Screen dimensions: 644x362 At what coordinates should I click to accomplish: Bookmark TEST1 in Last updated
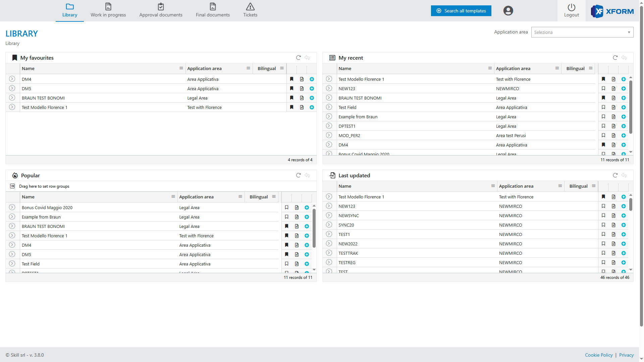click(x=603, y=234)
